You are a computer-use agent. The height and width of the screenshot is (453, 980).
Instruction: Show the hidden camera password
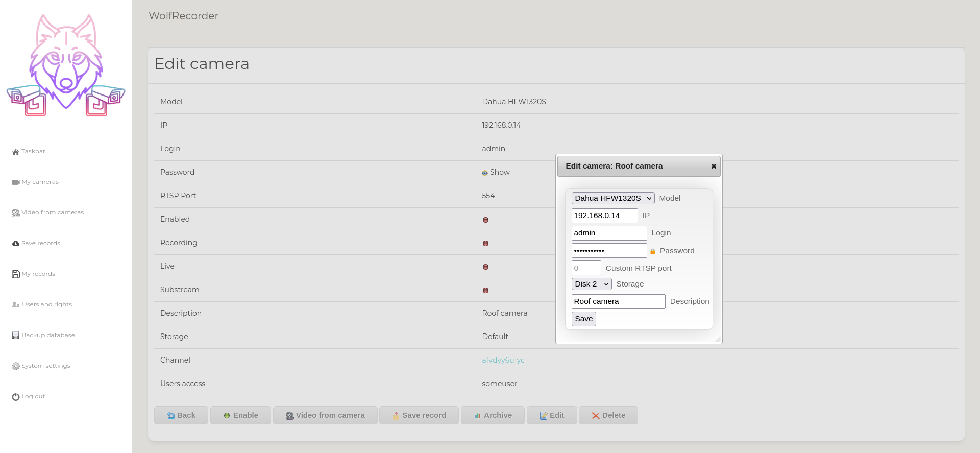click(x=496, y=173)
